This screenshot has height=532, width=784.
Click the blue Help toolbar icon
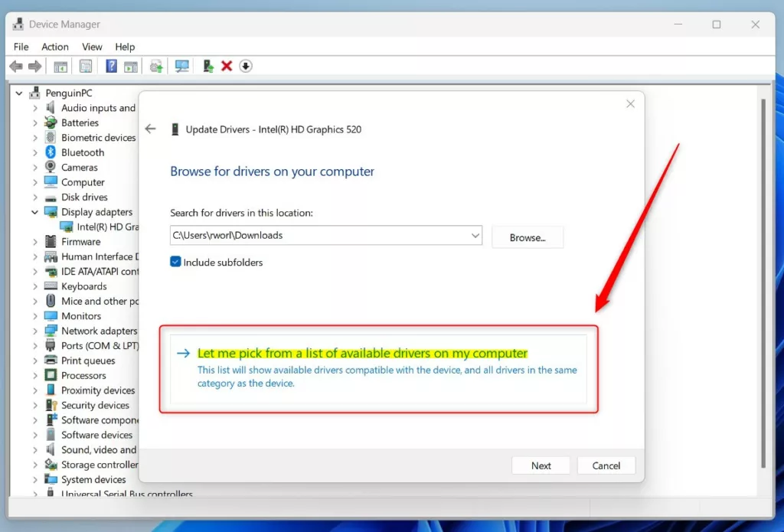111,66
